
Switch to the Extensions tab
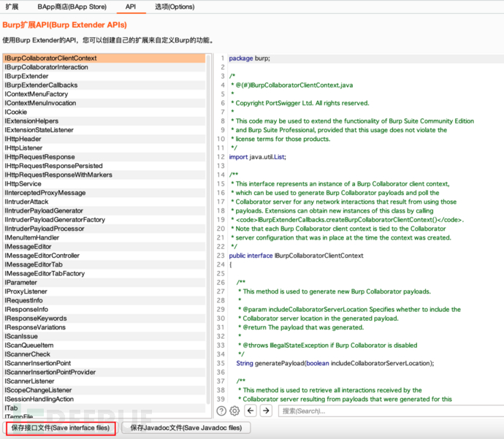[12, 7]
